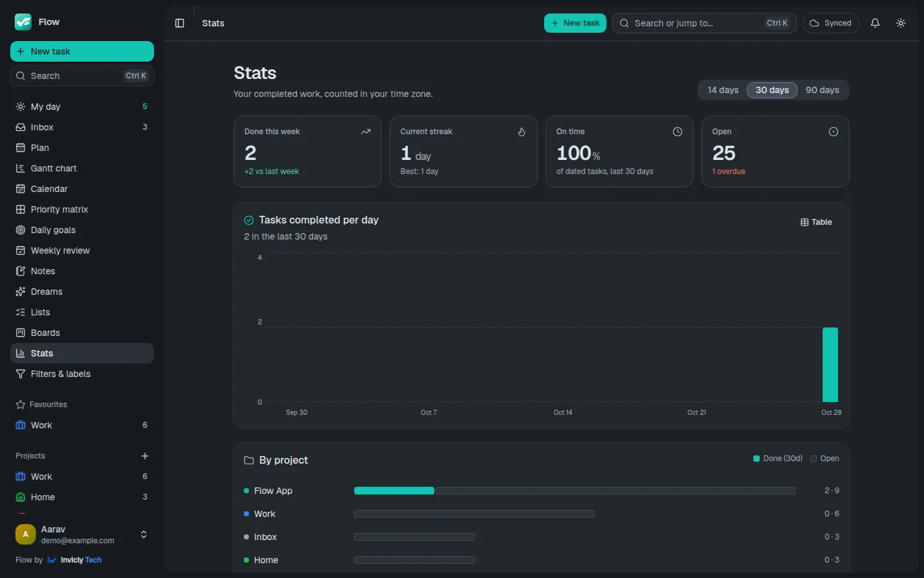Open Daily goals page
The image size is (924, 578).
pos(82,230)
